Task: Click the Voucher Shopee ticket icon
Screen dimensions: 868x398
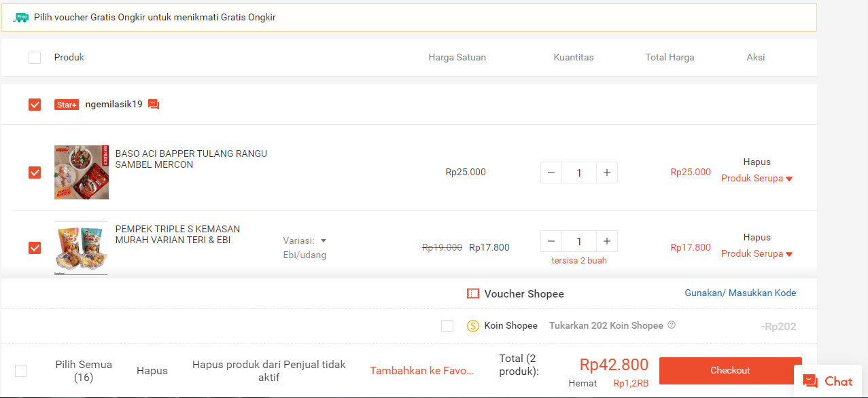Action: tap(473, 294)
